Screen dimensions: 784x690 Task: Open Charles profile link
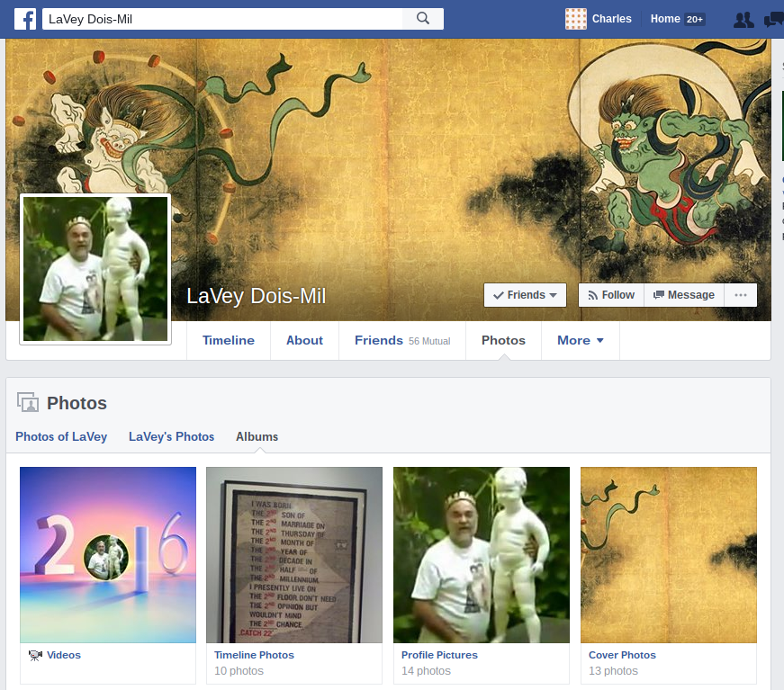tap(611, 19)
